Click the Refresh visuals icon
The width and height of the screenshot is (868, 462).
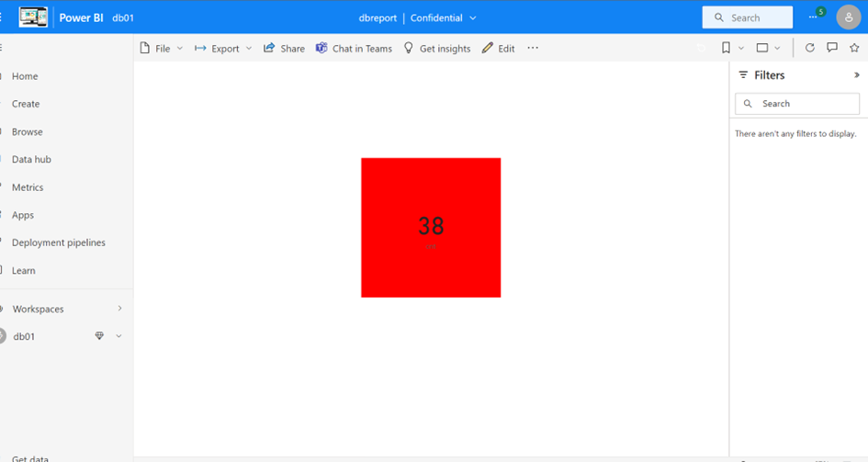809,49
